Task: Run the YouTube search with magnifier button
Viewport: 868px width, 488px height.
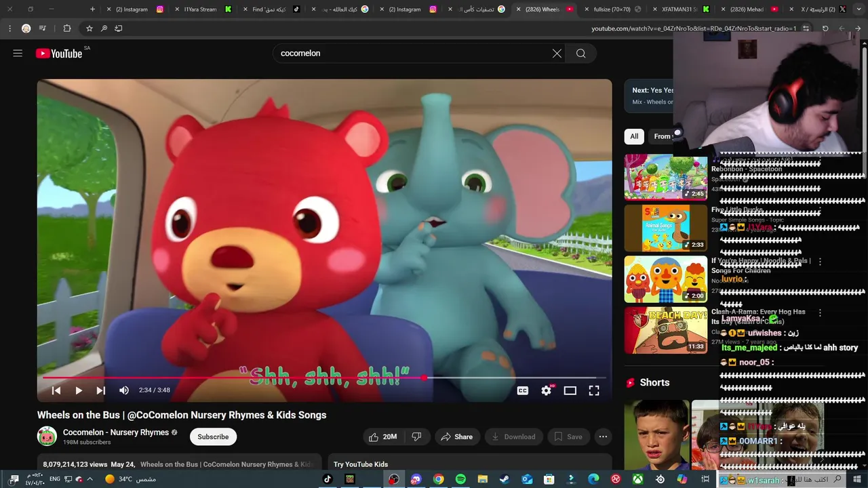Action: pos(581,54)
